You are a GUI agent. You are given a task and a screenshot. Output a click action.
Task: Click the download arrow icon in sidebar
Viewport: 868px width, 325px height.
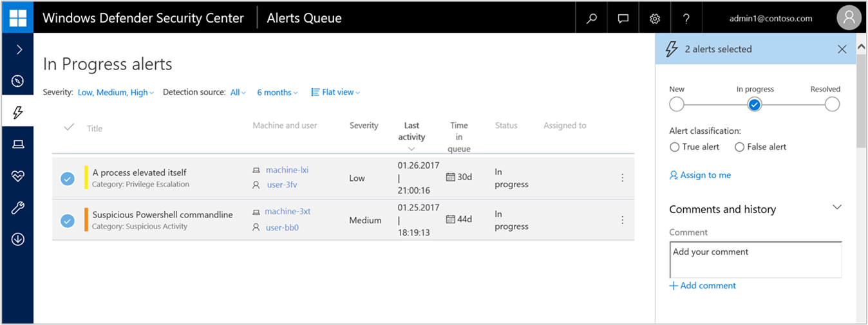18,239
